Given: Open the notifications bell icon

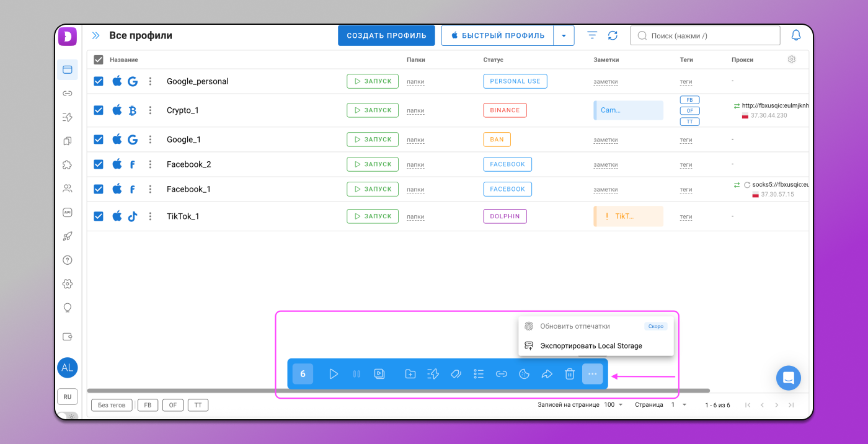Looking at the screenshot, I should click(796, 35).
